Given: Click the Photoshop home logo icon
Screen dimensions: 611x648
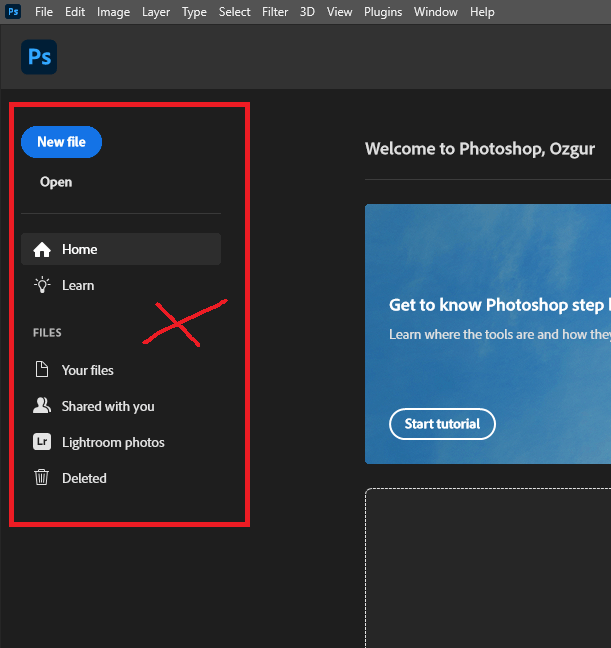Looking at the screenshot, I should [x=39, y=57].
